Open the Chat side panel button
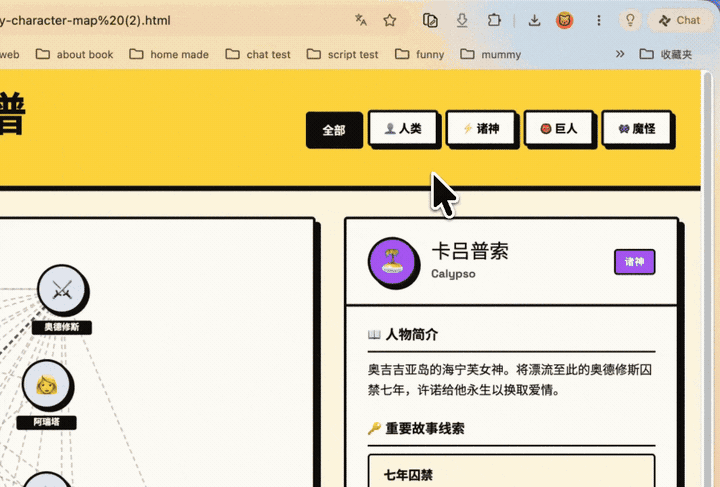 coord(679,20)
